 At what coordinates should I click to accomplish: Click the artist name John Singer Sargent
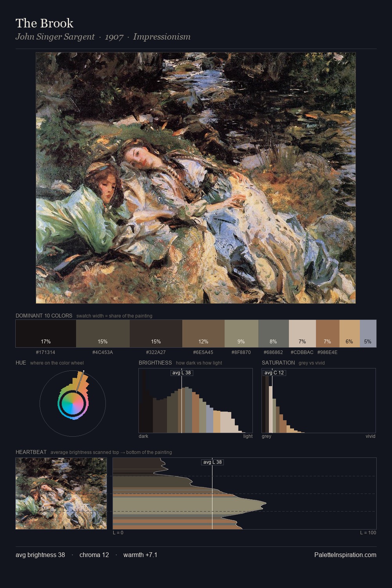(x=55, y=37)
